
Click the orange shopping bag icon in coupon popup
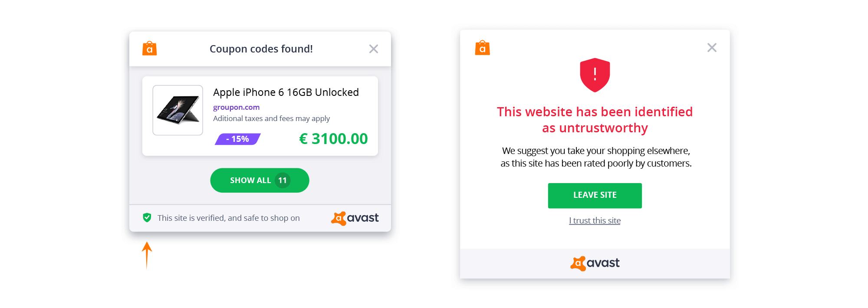[x=150, y=48]
